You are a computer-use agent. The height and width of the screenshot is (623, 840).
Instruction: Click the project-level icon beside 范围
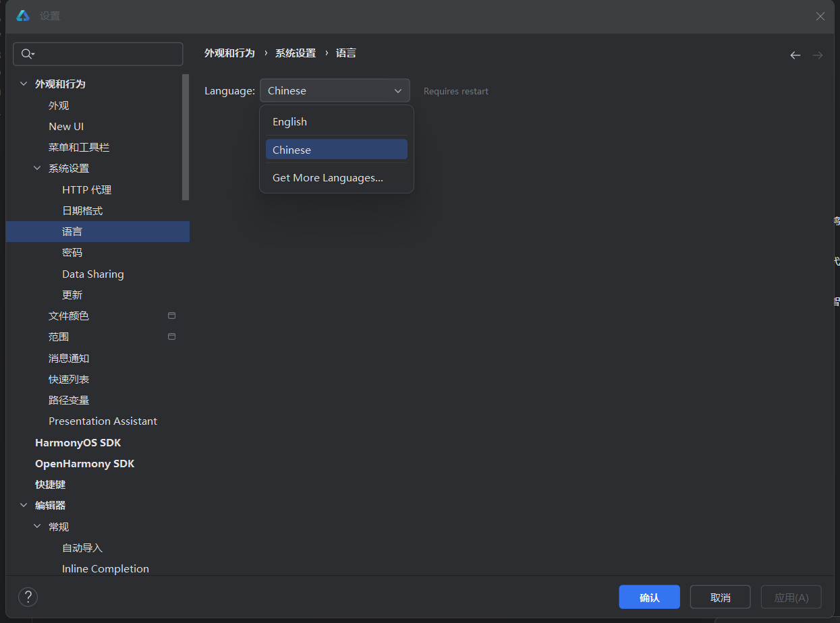coord(171,336)
